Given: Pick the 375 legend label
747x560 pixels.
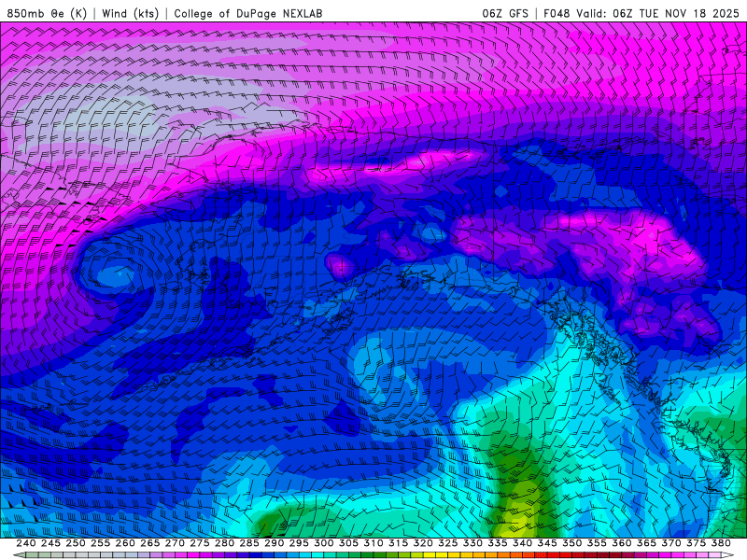Looking at the screenshot, I should 696,543.
